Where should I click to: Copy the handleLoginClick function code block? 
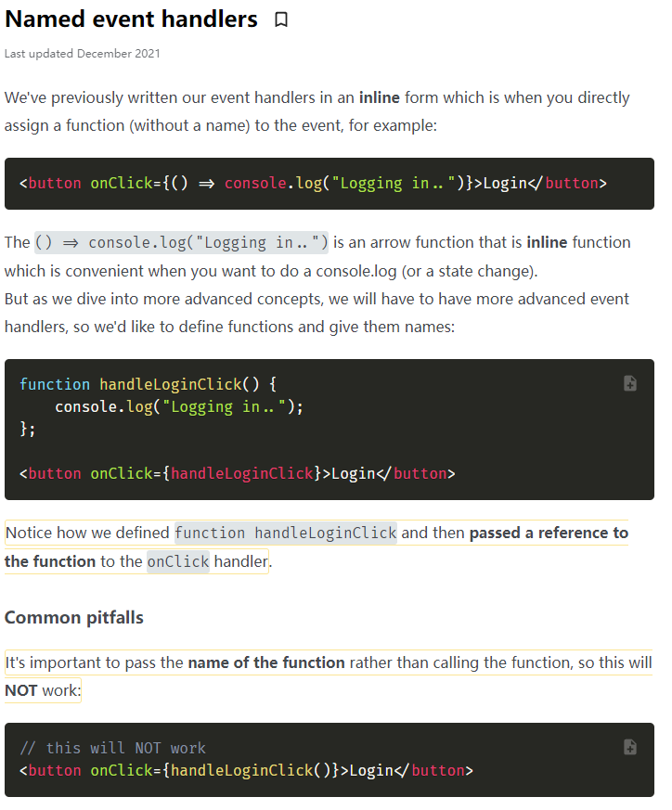coord(629,383)
